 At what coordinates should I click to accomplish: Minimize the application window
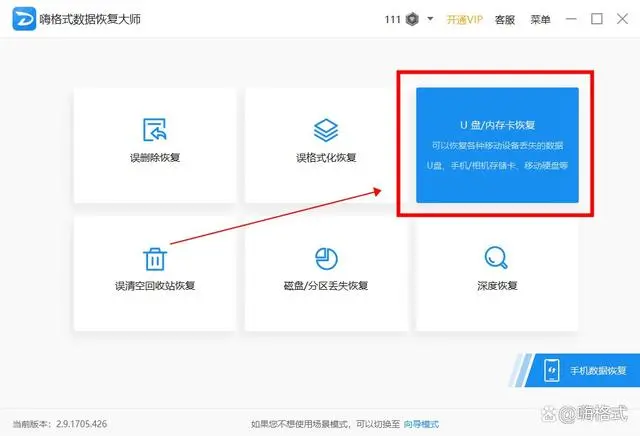tap(571, 19)
